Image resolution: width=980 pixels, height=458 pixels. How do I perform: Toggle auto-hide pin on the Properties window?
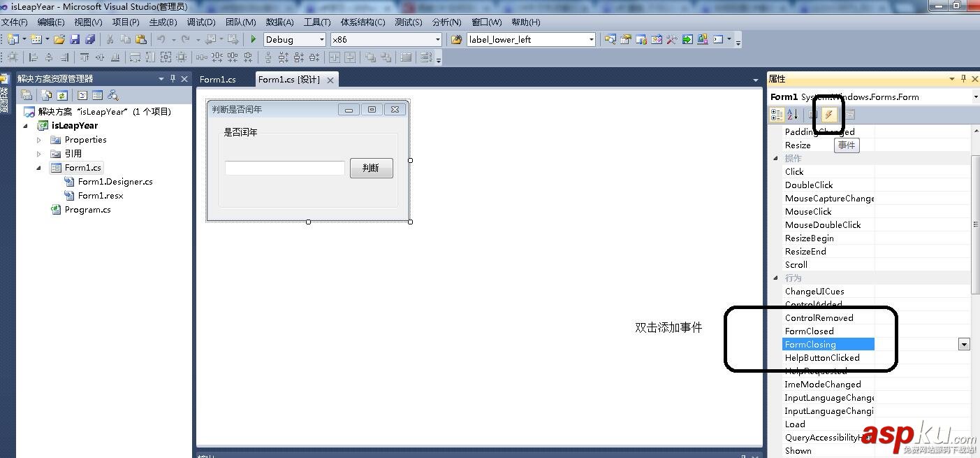pyautogui.click(x=963, y=78)
